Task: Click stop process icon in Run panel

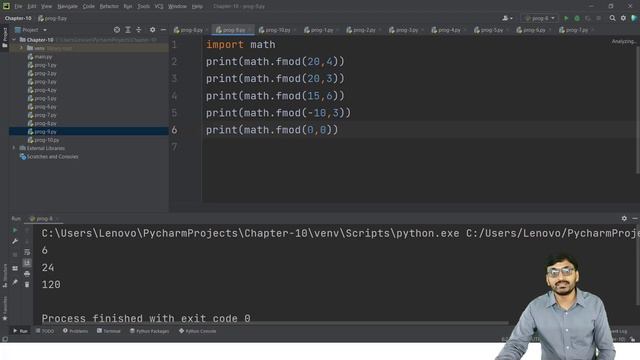Action: click(x=15, y=255)
